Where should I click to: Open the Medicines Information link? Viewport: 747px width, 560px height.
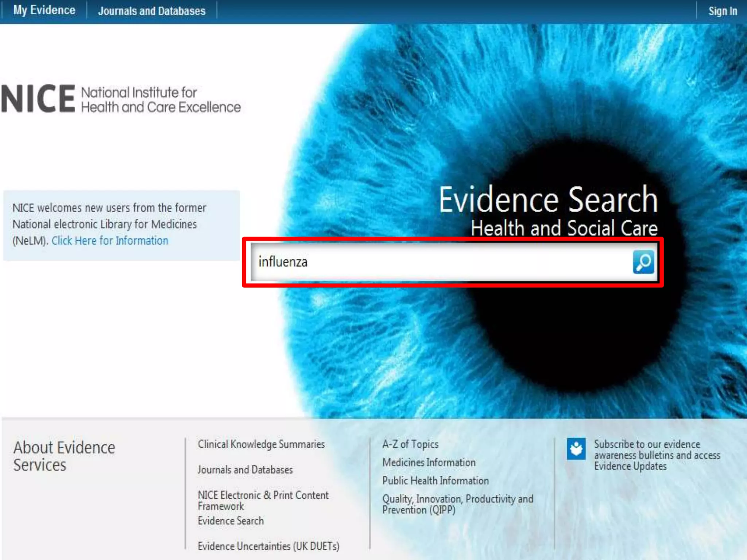tap(429, 462)
